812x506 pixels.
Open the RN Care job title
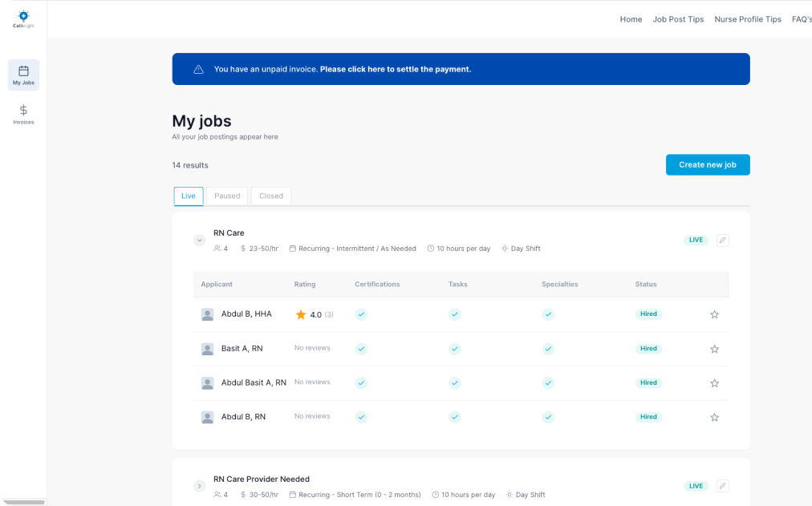pyautogui.click(x=229, y=233)
